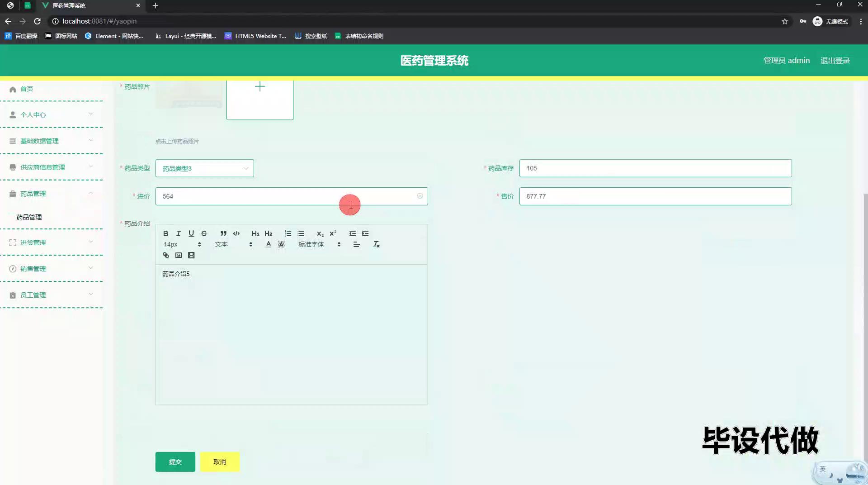
Task: Open the 首页 sidebar item
Action: 27,89
